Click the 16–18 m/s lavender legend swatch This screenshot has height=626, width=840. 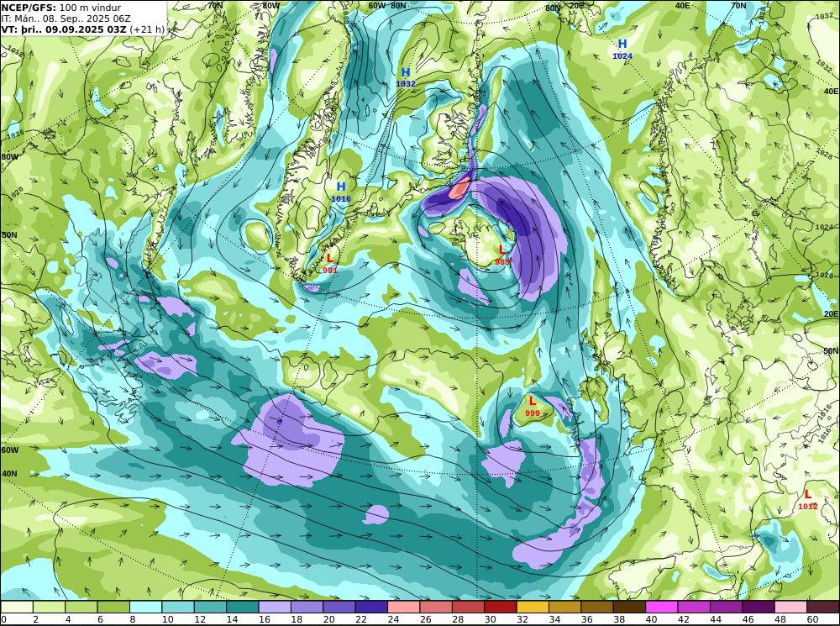point(275,607)
